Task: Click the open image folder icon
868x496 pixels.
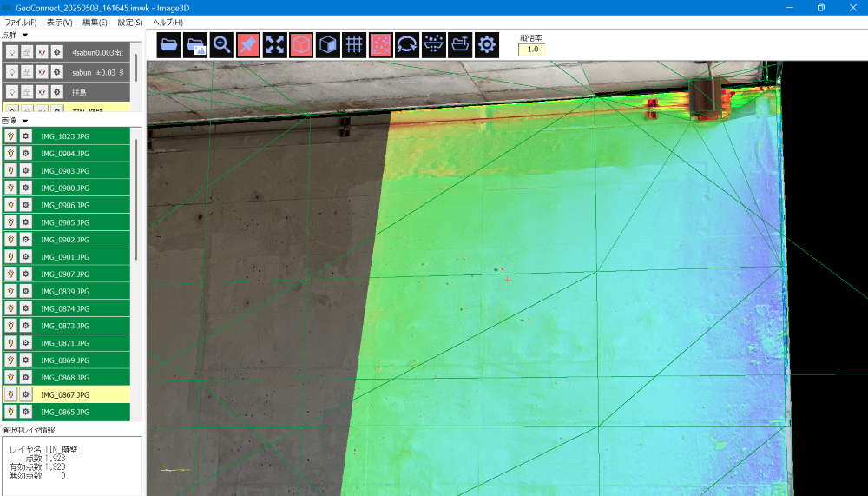Action: pyautogui.click(x=196, y=45)
